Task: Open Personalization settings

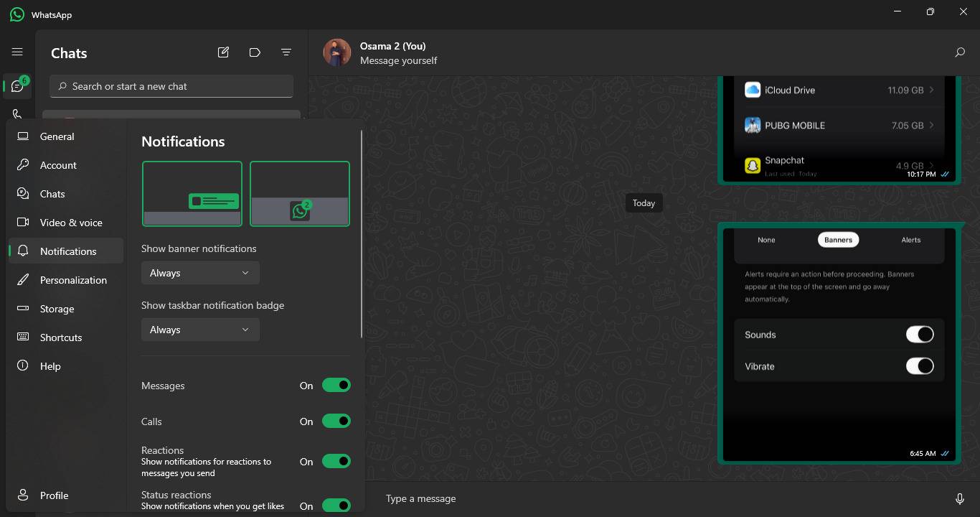Action: coord(66,280)
